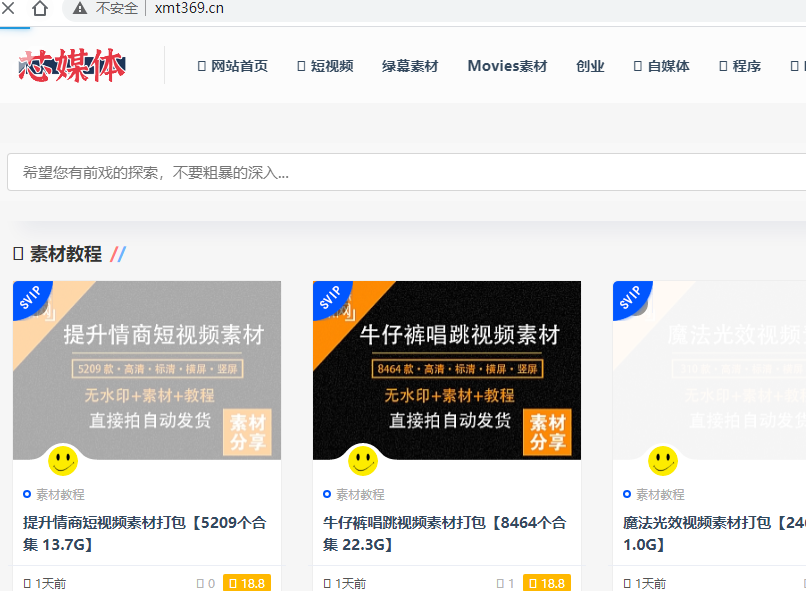This screenshot has height=591, width=806.
Task: Click 18.8 price badge on first card
Action: (246, 583)
